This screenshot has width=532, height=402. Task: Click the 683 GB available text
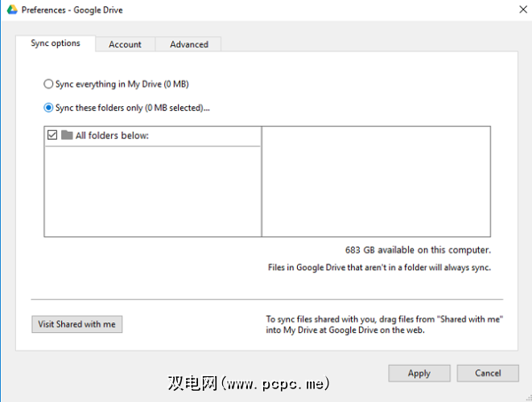click(x=418, y=250)
